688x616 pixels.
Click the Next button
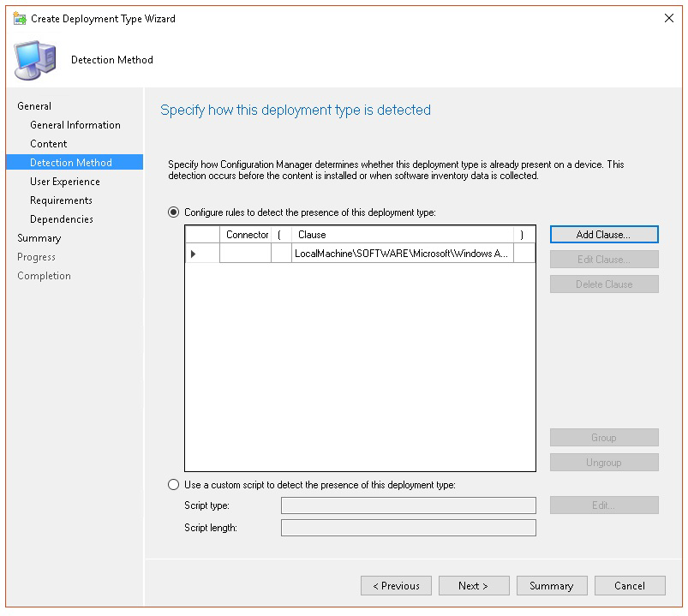(x=473, y=586)
